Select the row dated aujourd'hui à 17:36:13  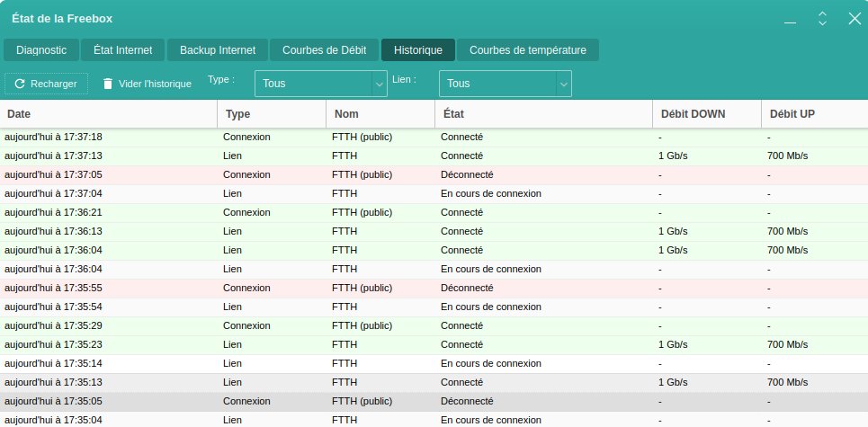(x=434, y=231)
